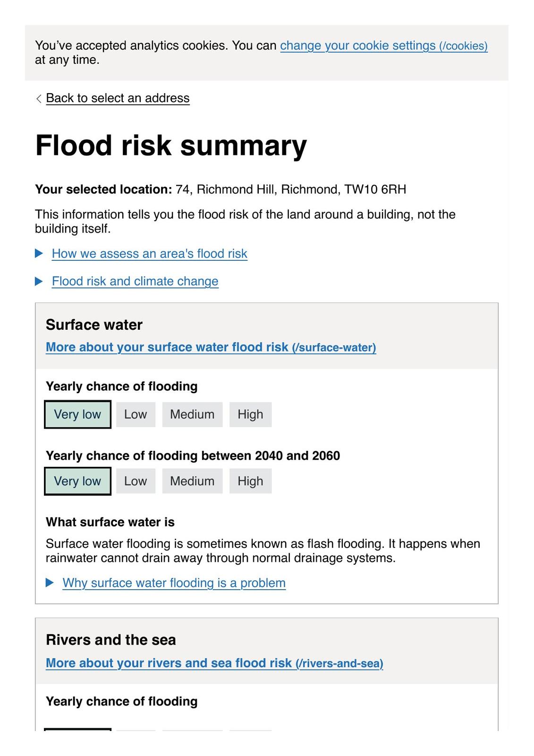This screenshot has width=534, height=756.
Task: Click the back chevron arrow icon
Action: (39, 98)
